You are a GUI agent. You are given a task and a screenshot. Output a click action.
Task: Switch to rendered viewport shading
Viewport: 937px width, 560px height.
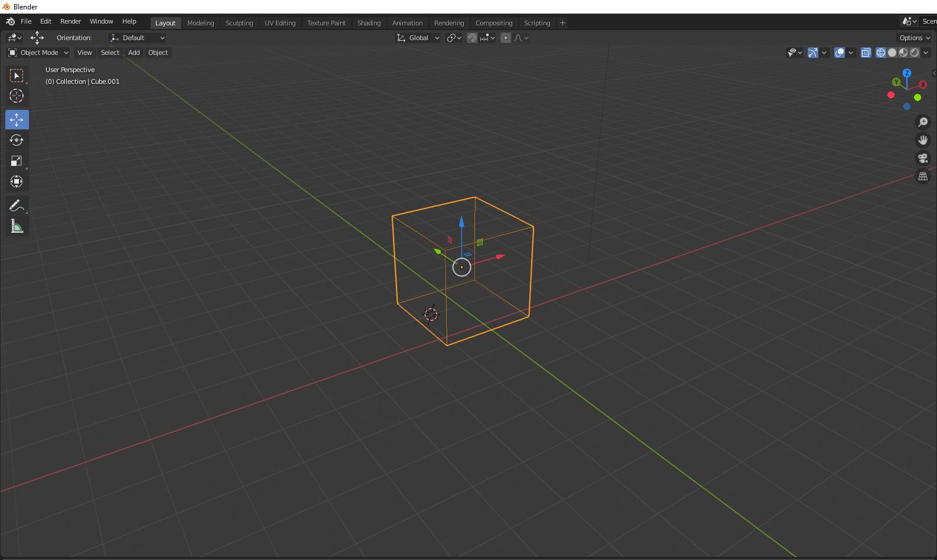click(915, 53)
